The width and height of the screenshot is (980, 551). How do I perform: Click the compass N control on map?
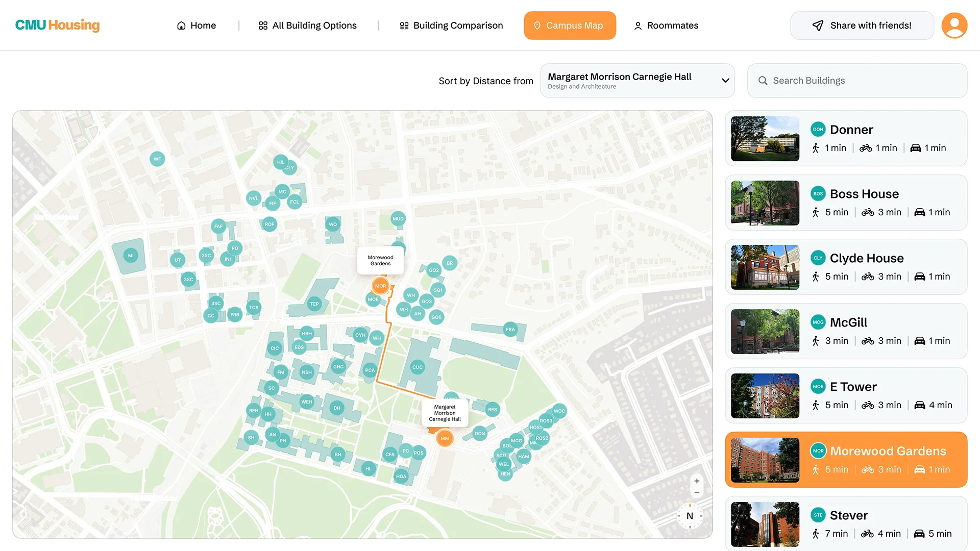(x=690, y=516)
